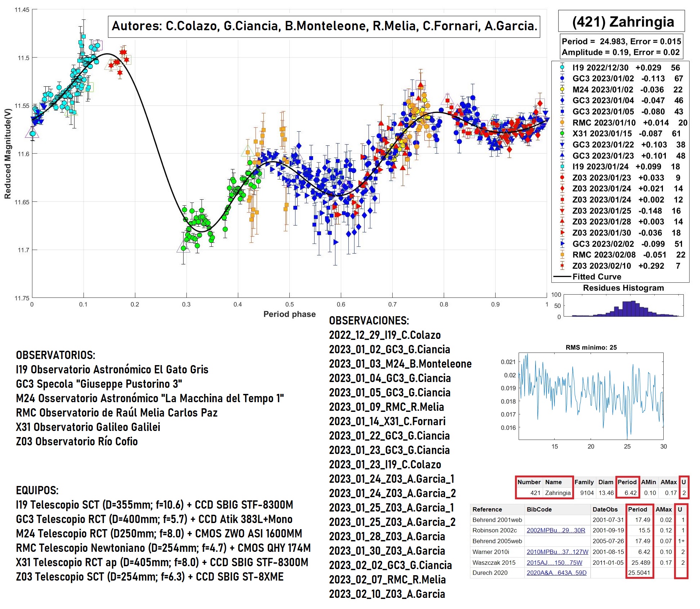Image resolution: width=700 pixels, height=609 pixels.
Task: Click X31 Observatorio Galileo Galilei
Action: pyautogui.click(x=88, y=427)
